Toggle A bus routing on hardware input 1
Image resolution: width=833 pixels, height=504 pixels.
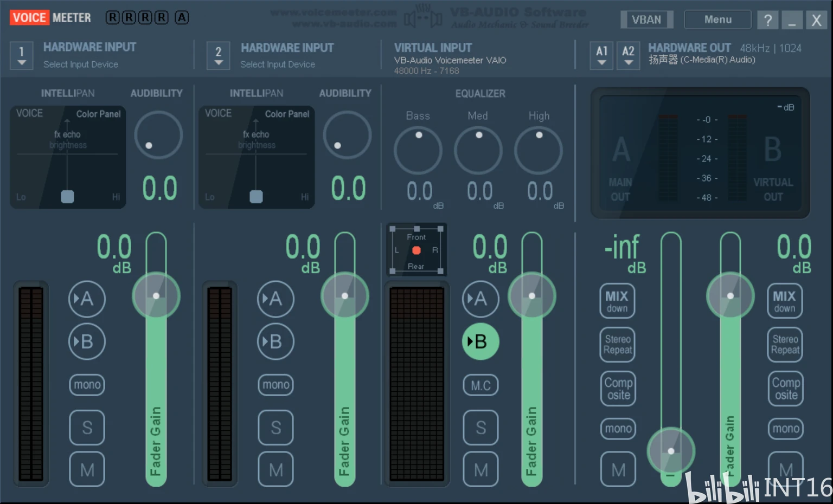tap(87, 299)
